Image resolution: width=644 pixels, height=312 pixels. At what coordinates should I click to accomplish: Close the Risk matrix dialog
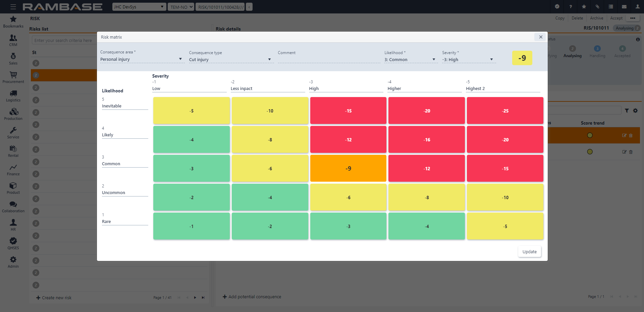coord(541,37)
